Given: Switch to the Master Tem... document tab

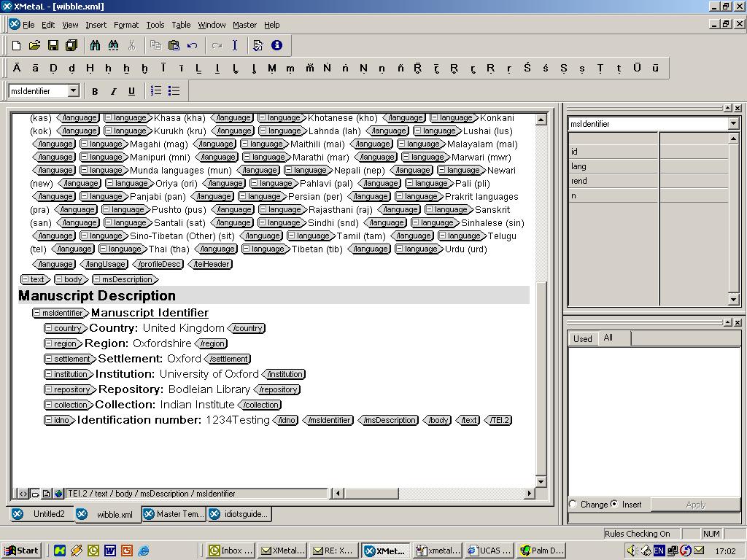Looking at the screenshot, I should 174,514.
